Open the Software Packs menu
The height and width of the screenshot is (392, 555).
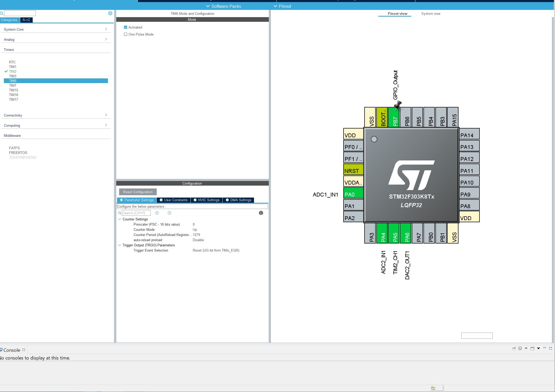(223, 6)
